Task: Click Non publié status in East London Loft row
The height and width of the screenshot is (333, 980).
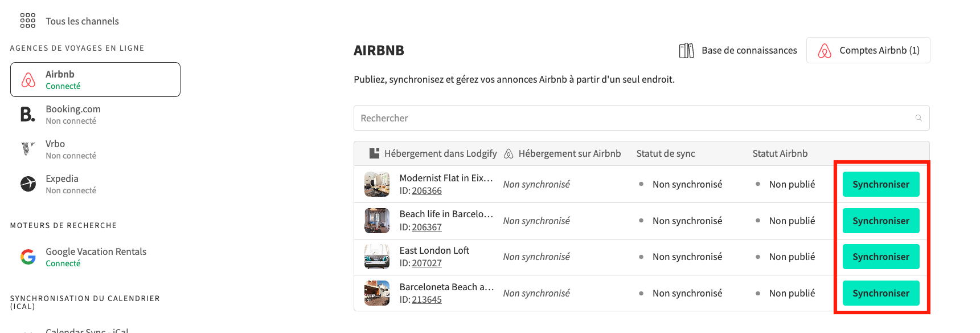Action: tap(792, 257)
